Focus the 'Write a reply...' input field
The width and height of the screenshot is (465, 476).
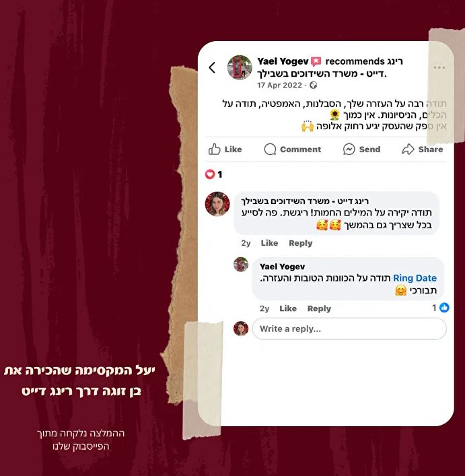pyautogui.click(x=349, y=329)
